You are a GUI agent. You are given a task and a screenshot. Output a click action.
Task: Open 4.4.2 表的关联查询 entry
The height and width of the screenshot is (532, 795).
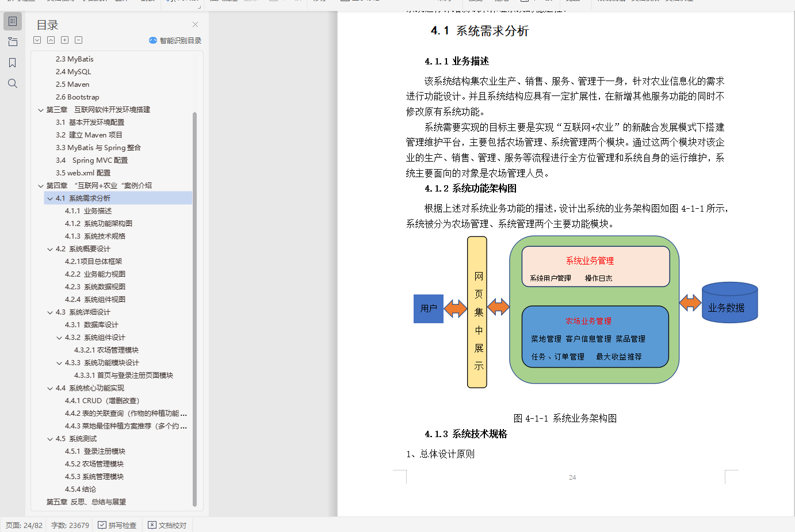pos(125,414)
